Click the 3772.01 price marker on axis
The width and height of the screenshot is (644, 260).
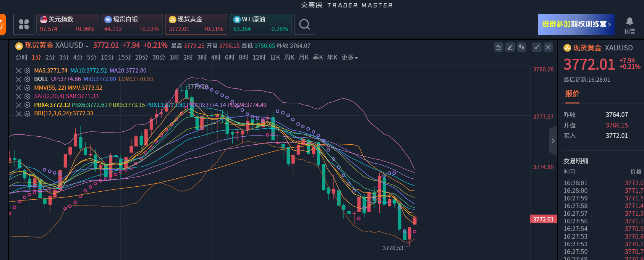click(543, 219)
